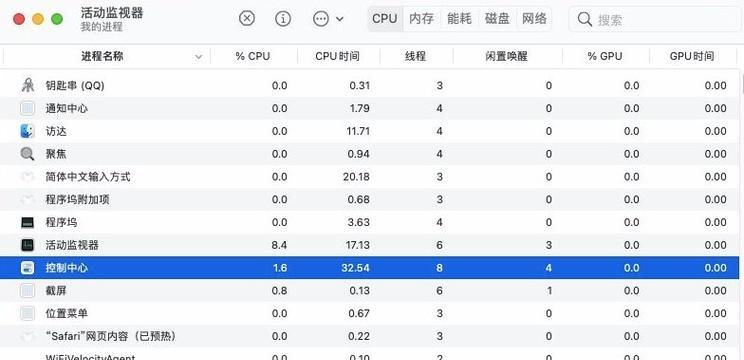Viewport: 744px width, 360px height.
Task: Click the 聚焦 Spotlight magnifier icon
Action: [28, 154]
